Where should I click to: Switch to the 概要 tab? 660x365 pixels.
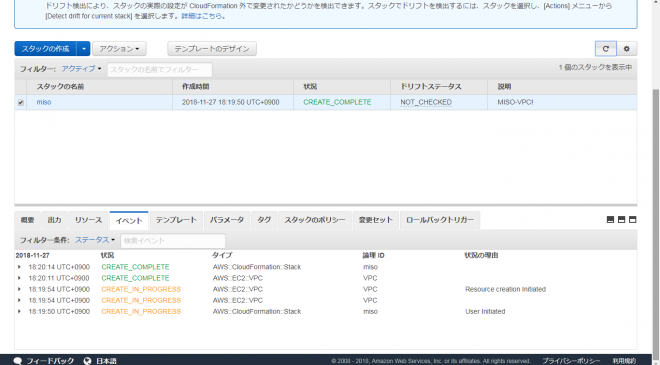coord(27,220)
